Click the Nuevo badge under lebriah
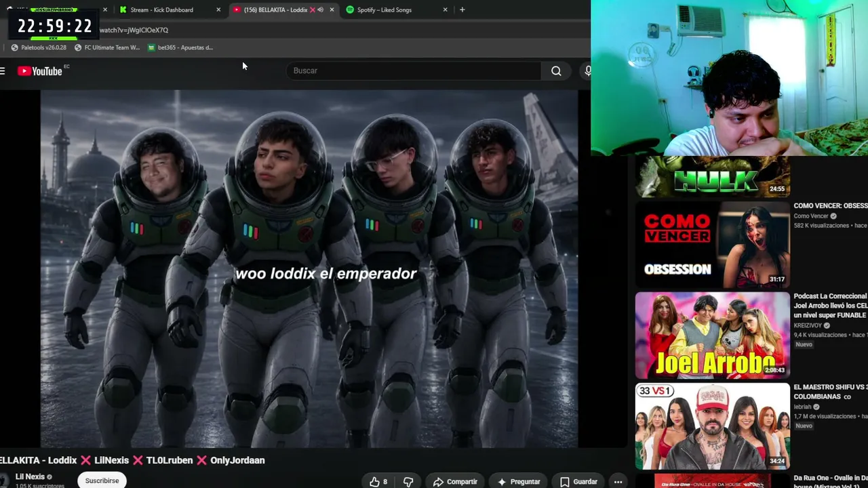 pyautogui.click(x=804, y=426)
